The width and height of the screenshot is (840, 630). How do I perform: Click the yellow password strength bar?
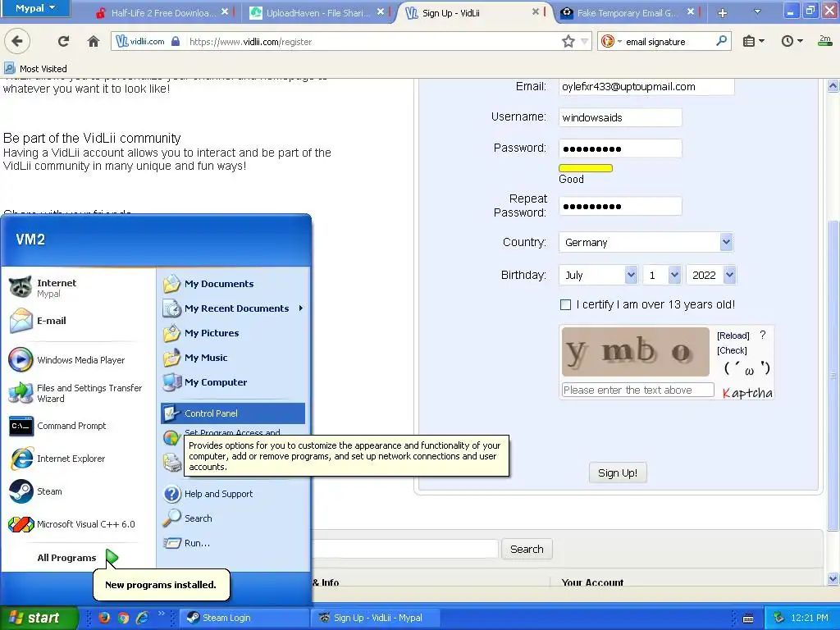coord(586,168)
